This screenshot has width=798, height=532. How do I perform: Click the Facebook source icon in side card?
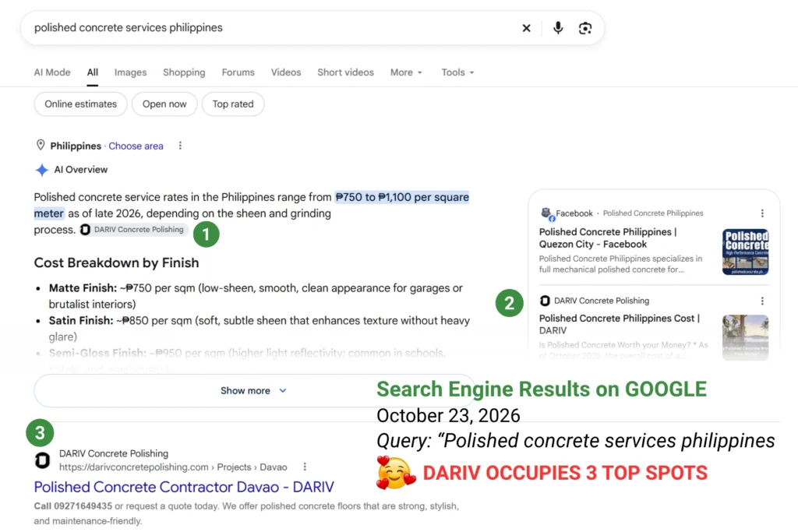point(546,213)
